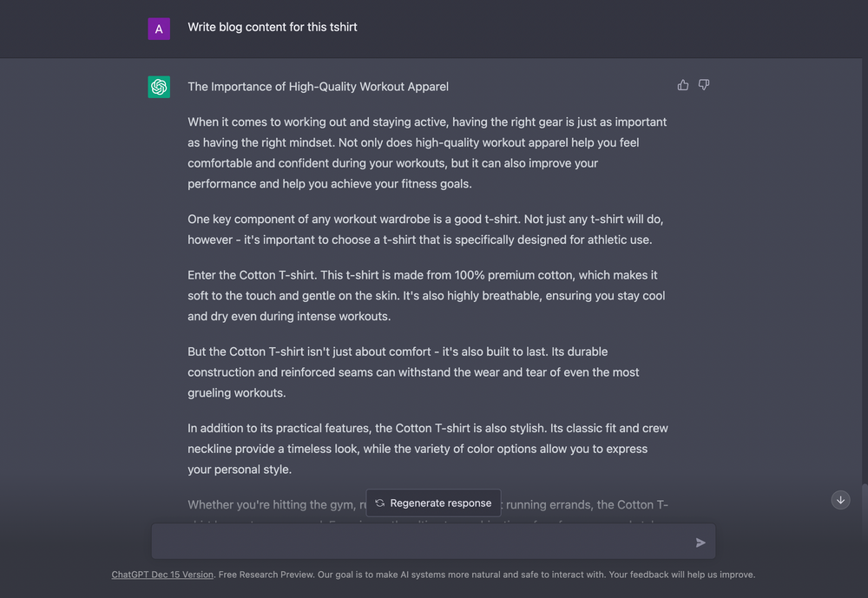This screenshot has height=598, width=868.
Task: Click the paragraph starting "But the Cotton T-shirt isn't"
Action: pos(413,372)
